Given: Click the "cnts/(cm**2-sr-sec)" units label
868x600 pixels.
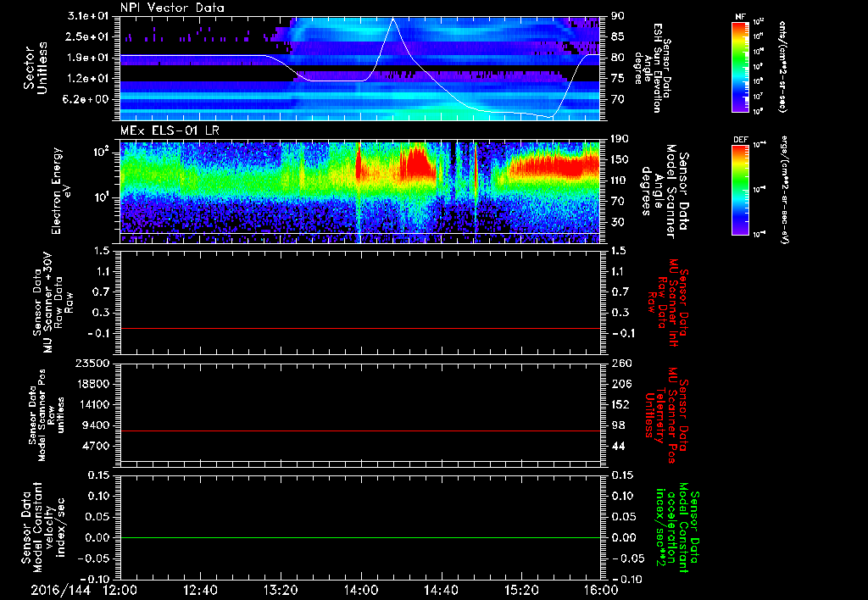Looking at the screenshot, I should tap(782, 67).
